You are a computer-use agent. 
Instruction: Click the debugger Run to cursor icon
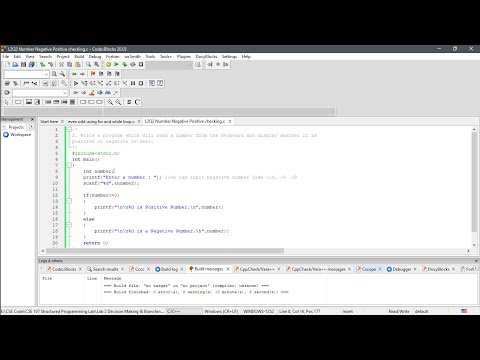(84, 83)
